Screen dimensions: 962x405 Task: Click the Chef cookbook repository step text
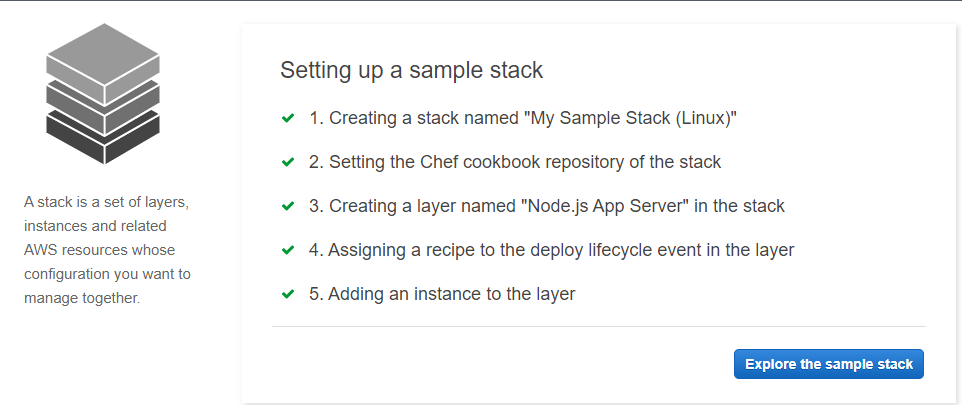tap(515, 162)
